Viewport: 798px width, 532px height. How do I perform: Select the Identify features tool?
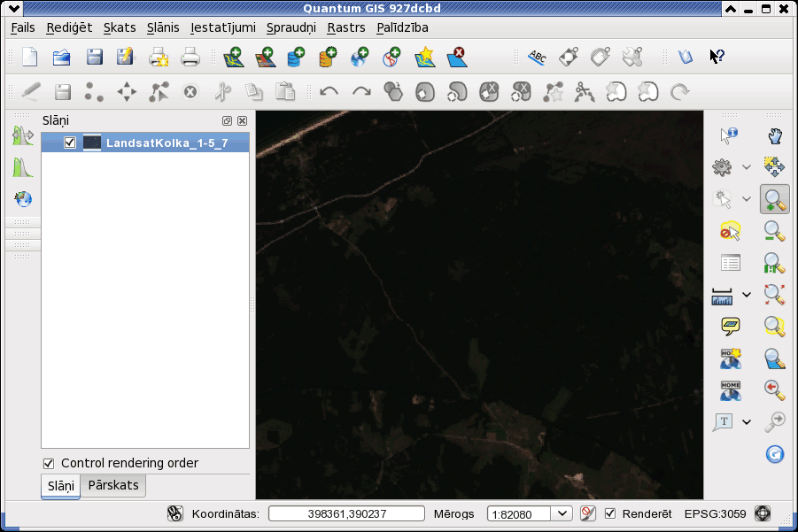click(x=729, y=135)
